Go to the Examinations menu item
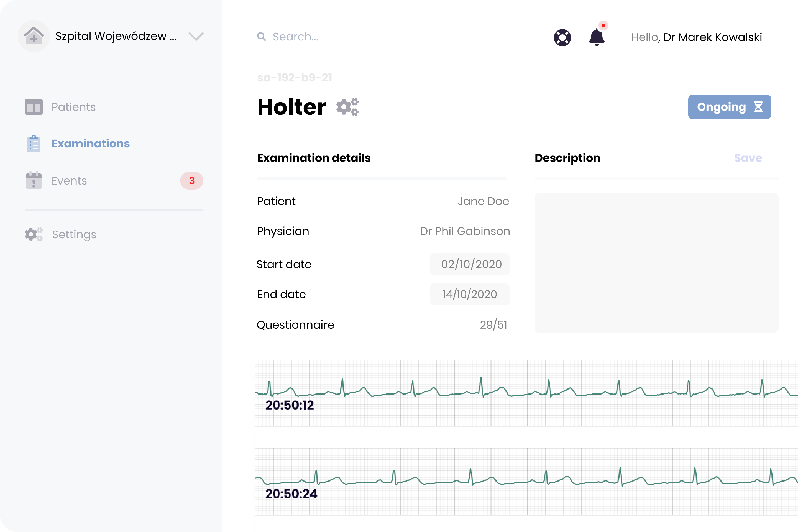The width and height of the screenshot is (798, 532). pos(90,144)
